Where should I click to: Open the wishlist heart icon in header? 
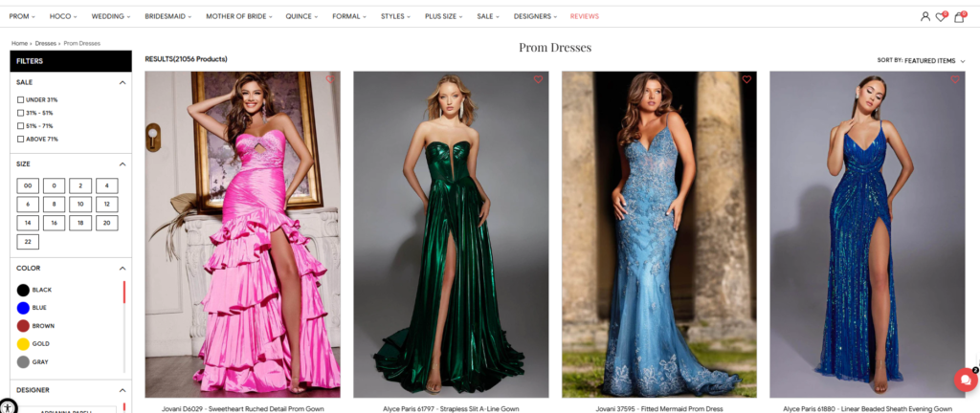pos(941,17)
